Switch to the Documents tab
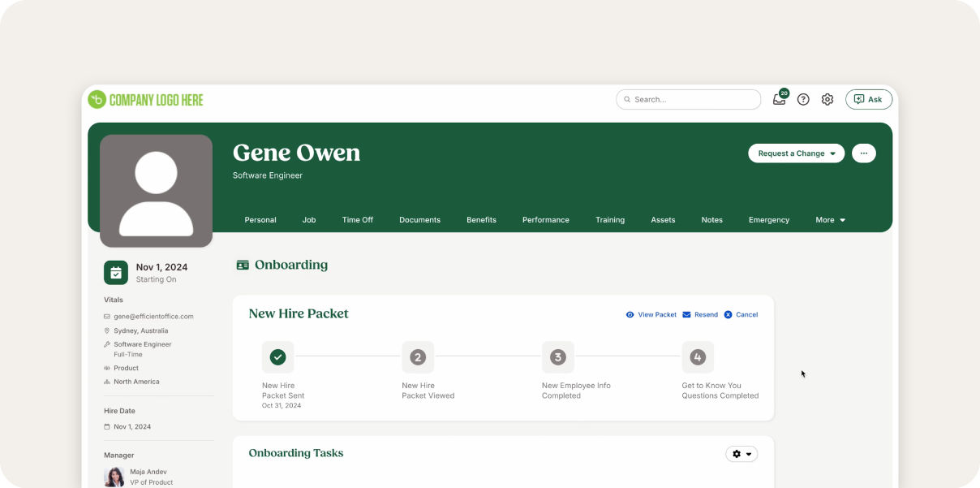The width and height of the screenshot is (980, 488). pyautogui.click(x=419, y=220)
